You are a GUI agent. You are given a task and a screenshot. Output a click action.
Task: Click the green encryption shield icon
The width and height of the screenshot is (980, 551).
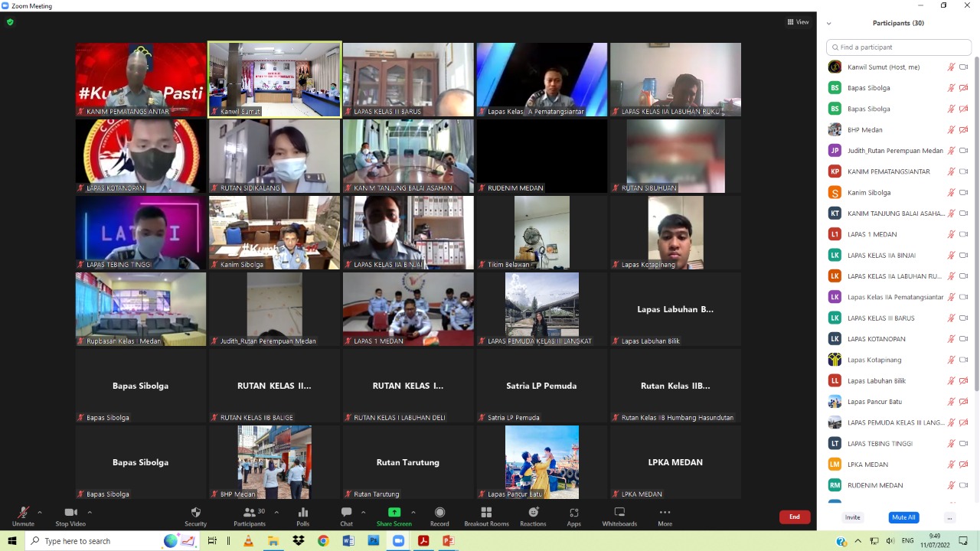10,22
